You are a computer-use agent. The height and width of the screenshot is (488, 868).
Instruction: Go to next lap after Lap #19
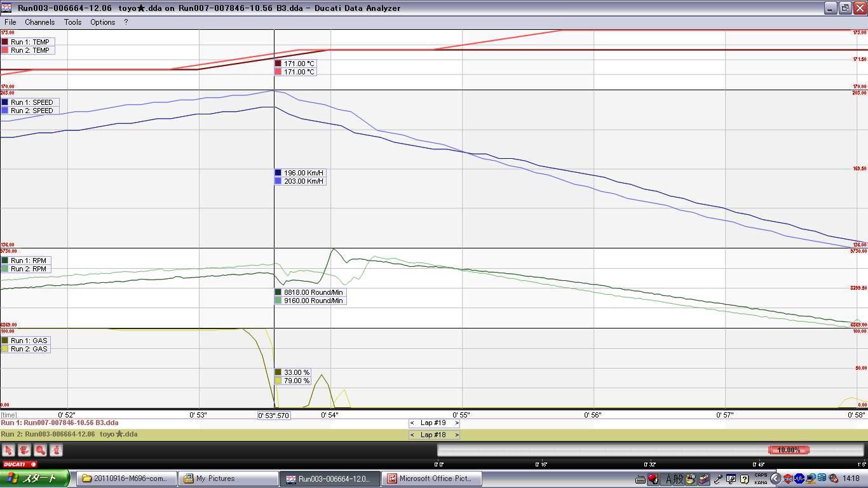coord(456,423)
